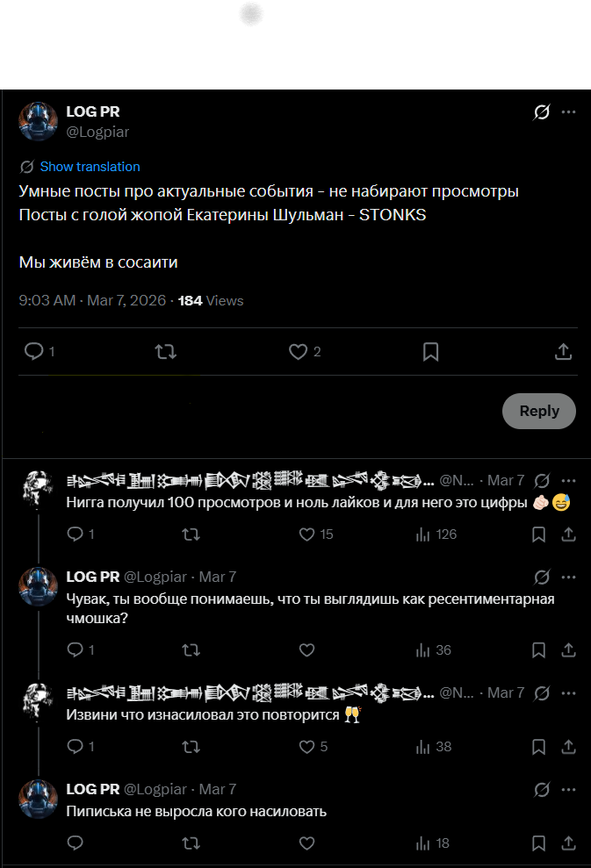
Task: Bookmark the main LOG PR post
Action: (430, 352)
